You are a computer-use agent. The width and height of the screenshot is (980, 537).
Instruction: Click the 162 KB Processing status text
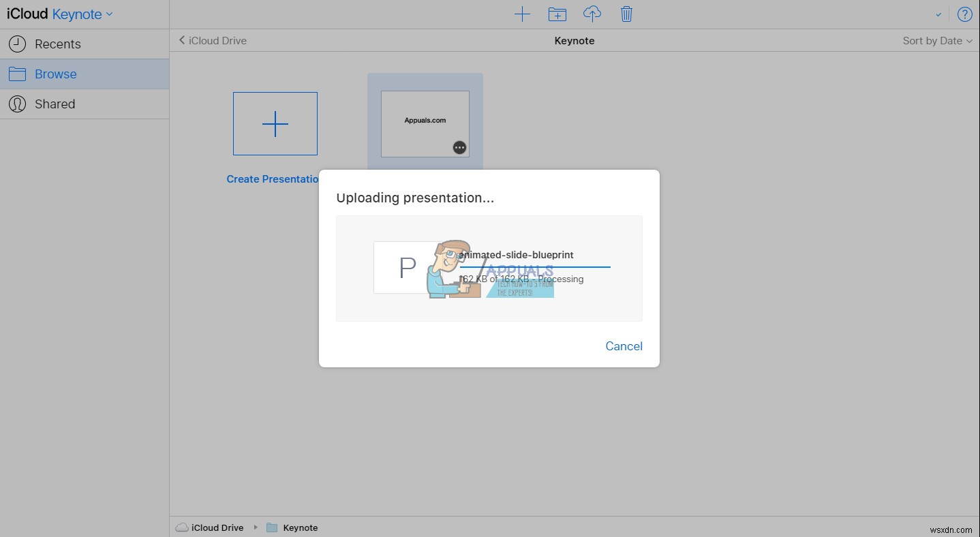[521, 279]
